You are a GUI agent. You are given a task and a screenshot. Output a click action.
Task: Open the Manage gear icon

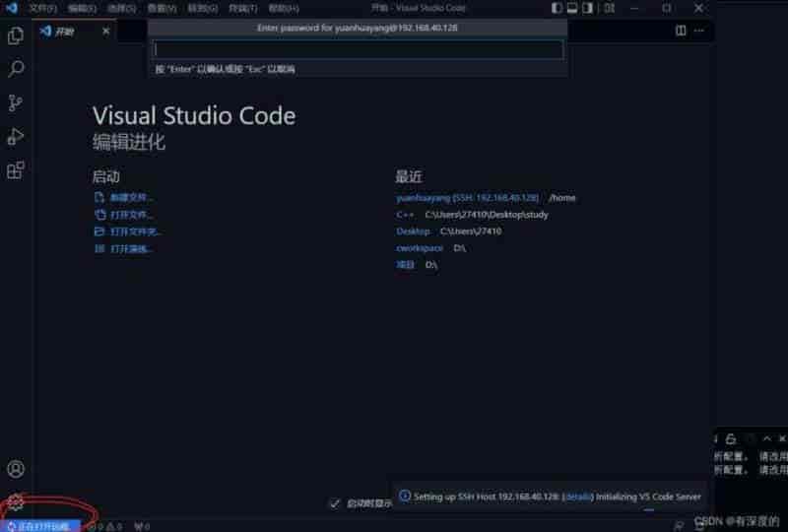pos(16,502)
